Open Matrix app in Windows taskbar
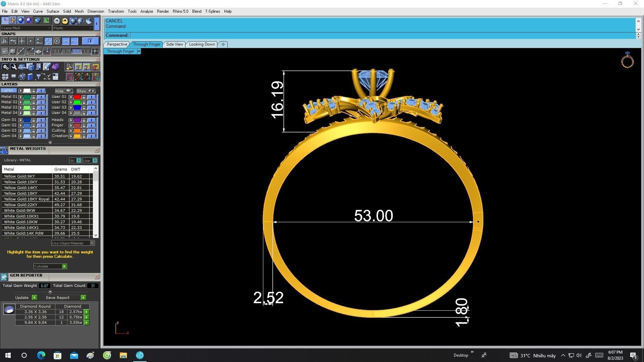Screen dimensions: 644x362 pos(140,355)
